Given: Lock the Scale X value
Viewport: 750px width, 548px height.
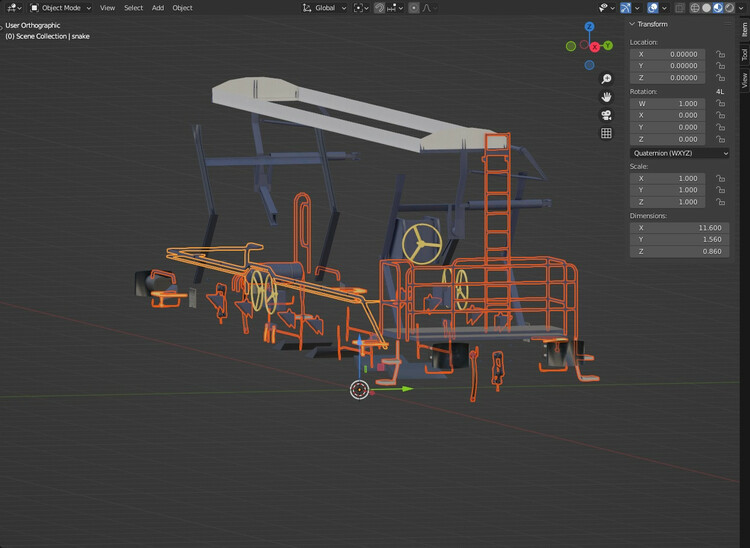Looking at the screenshot, I should [720, 179].
